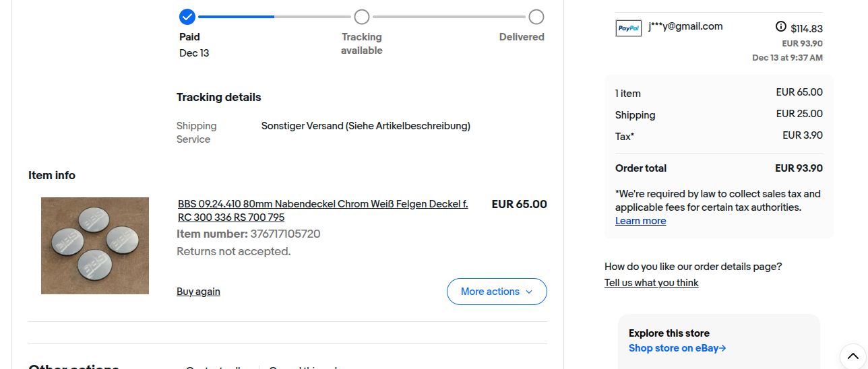Open the BBS center caps thumbnail image
This screenshot has height=369, width=868.
95,246
